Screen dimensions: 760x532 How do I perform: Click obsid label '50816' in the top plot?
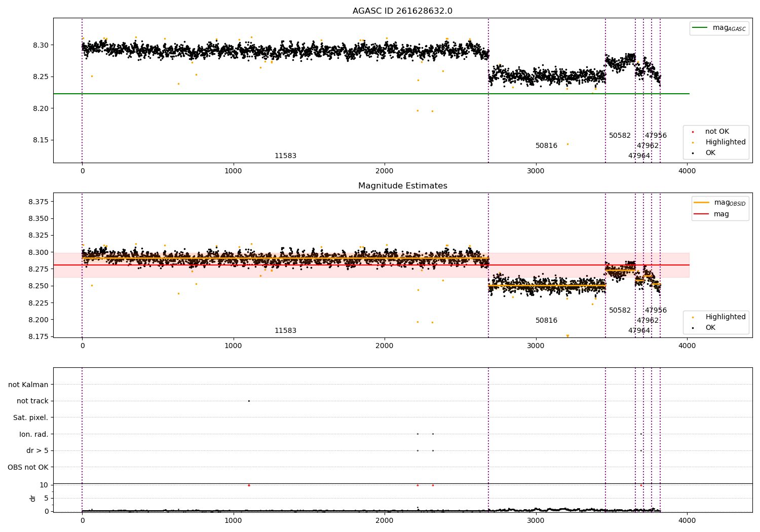546,145
